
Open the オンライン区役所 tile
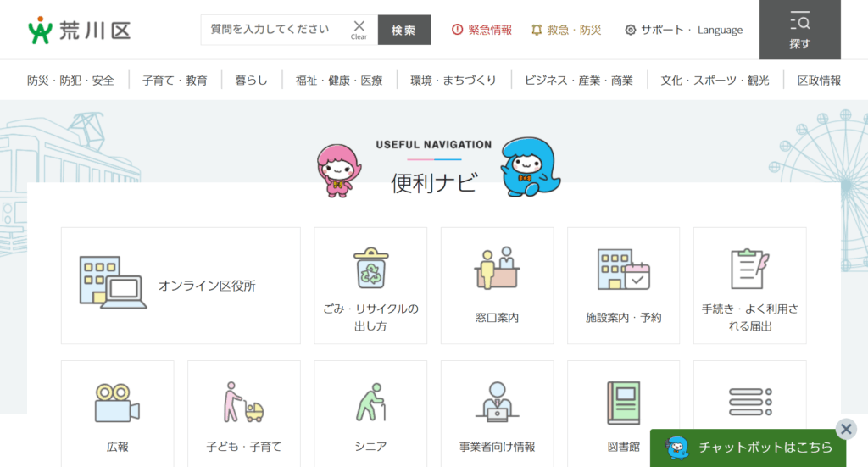coord(181,286)
